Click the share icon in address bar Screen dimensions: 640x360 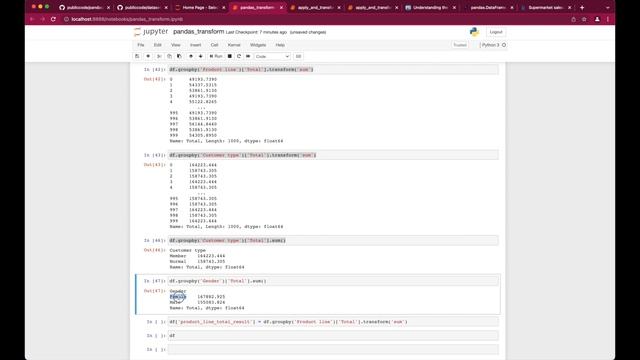point(573,19)
